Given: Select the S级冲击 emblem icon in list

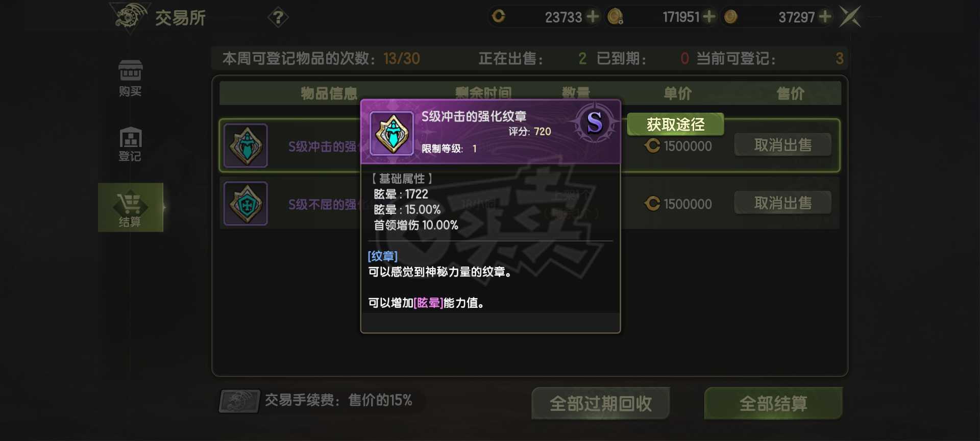Looking at the screenshot, I should (x=246, y=145).
